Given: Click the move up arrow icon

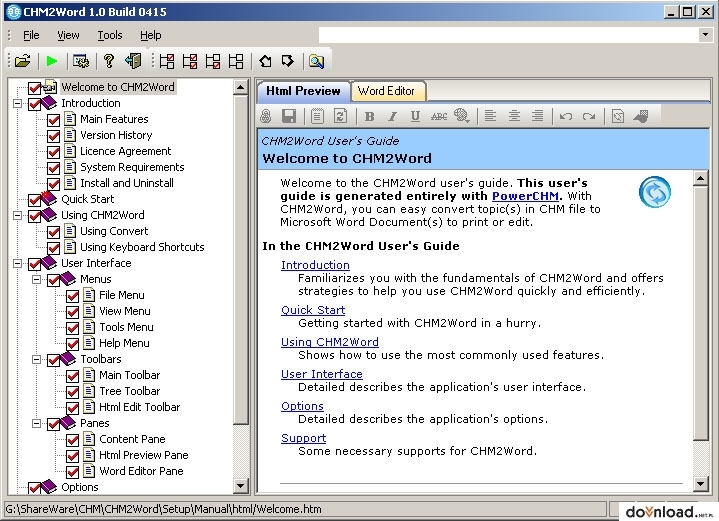Looking at the screenshot, I should (x=265, y=61).
